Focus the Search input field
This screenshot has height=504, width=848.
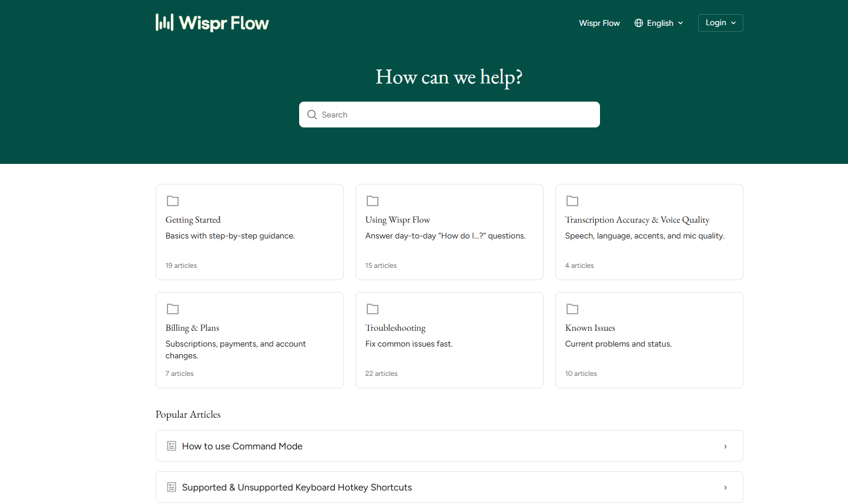[x=450, y=115]
